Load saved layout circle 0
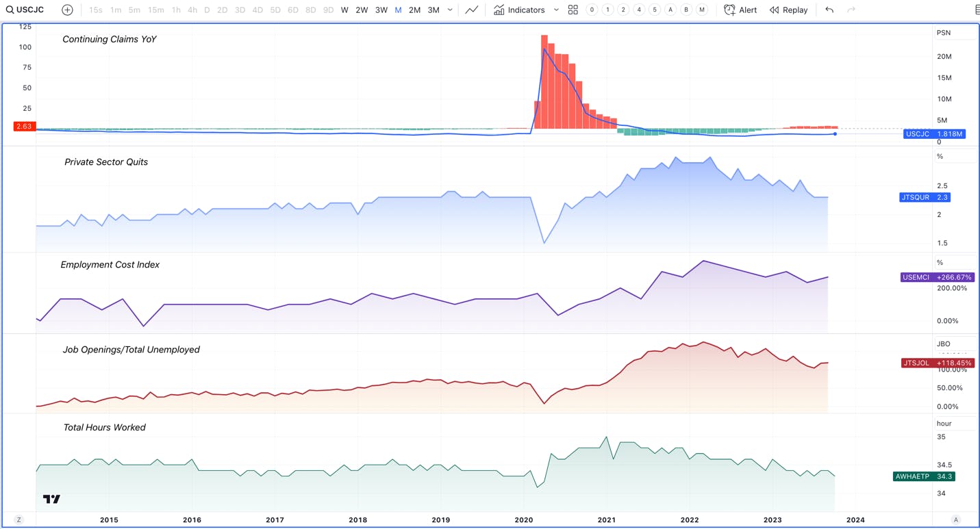 tap(592, 10)
